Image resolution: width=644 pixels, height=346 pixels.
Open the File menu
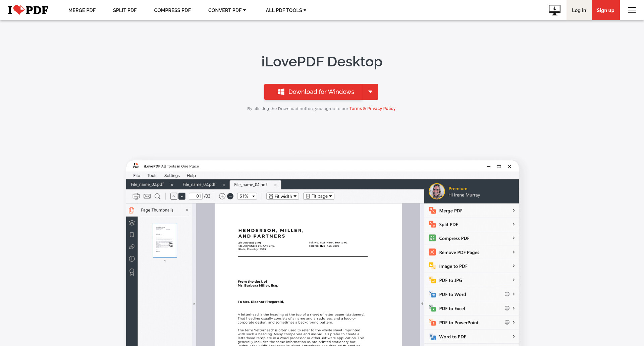coord(137,175)
